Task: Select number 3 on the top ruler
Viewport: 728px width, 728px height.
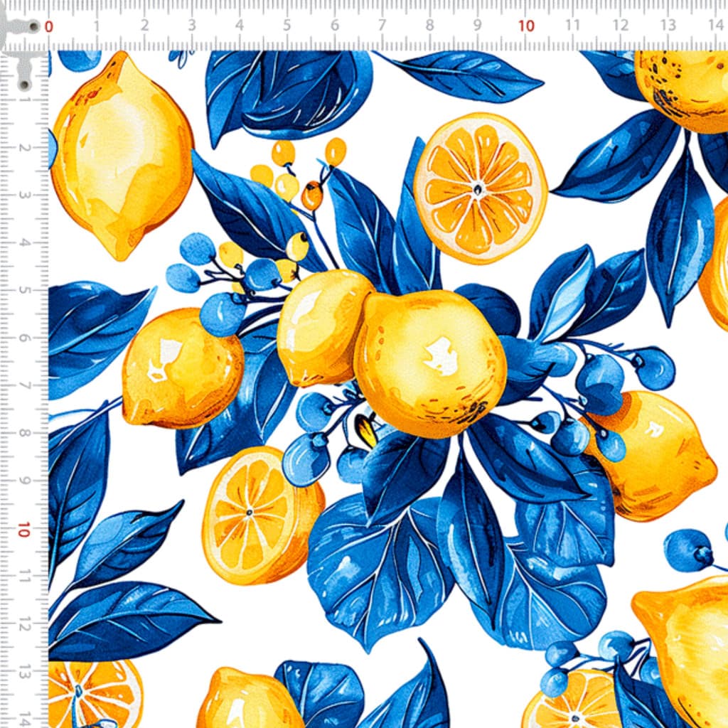Action: tap(192, 26)
